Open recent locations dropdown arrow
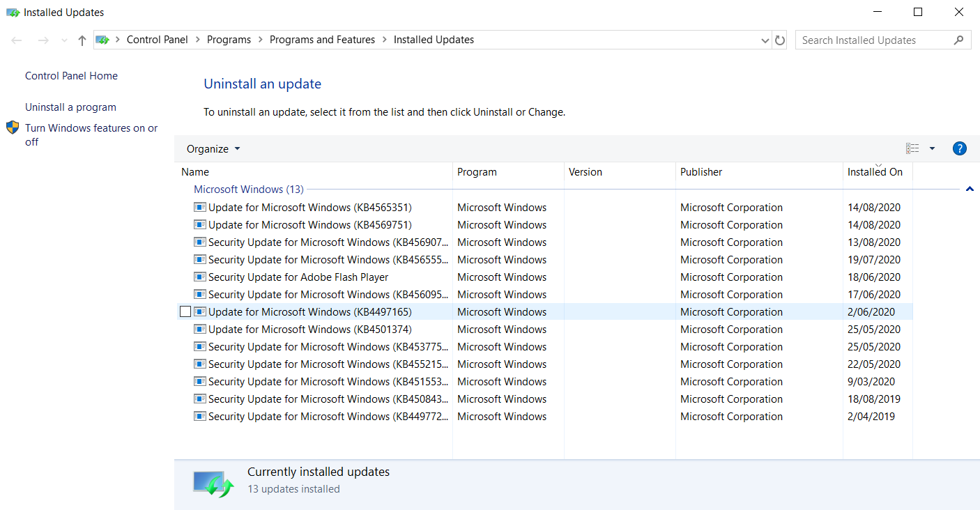The height and width of the screenshot is (510, 980). coord(64,40)
